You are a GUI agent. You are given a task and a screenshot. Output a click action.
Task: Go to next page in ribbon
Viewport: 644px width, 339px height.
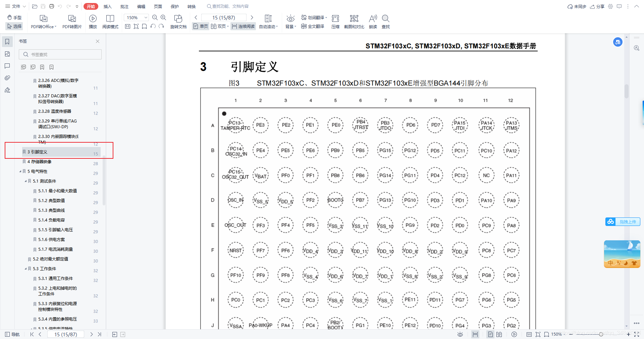(252, 17)
